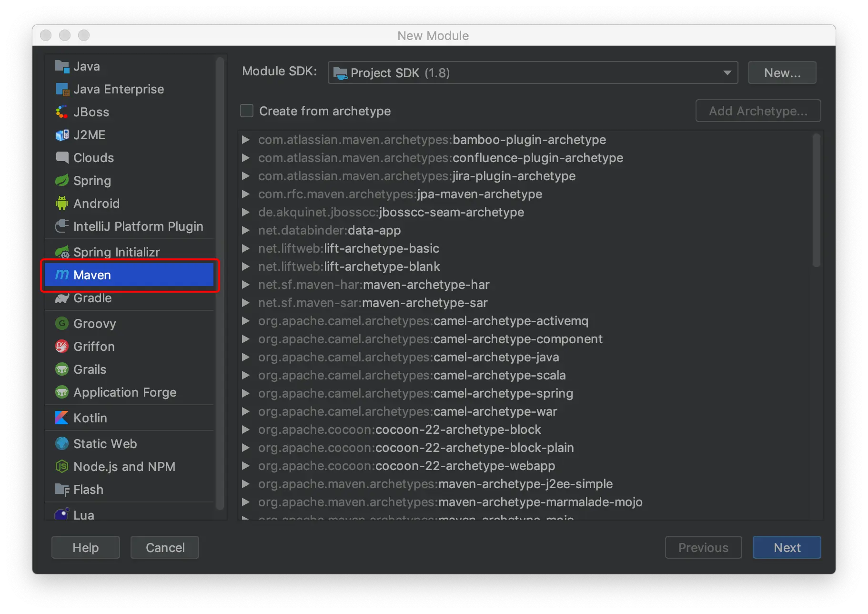Select Java module type

click(x=129, y=66)
